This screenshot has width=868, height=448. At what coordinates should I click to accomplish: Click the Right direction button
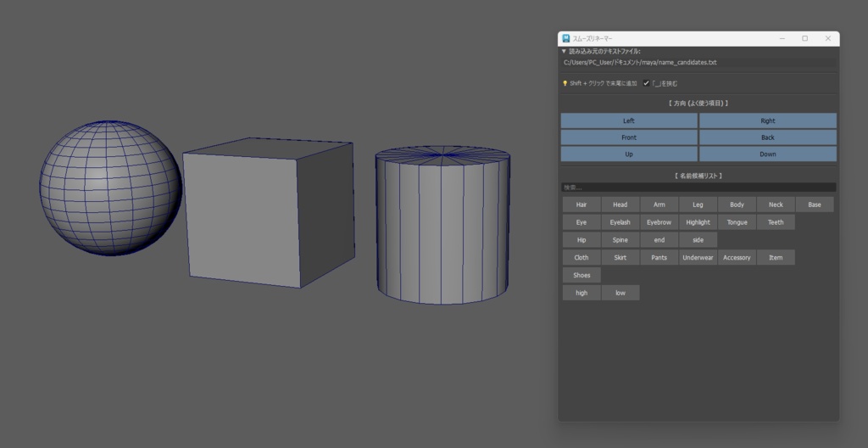[768, 120]
